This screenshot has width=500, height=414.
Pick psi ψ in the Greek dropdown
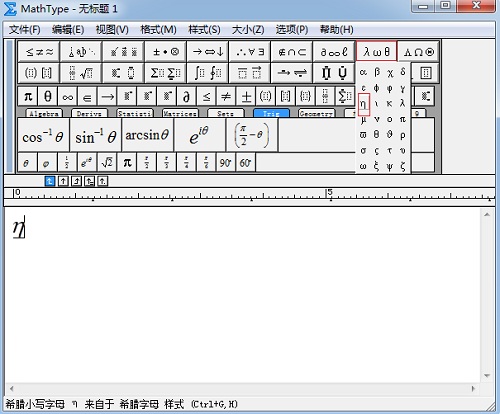point(389,166)
